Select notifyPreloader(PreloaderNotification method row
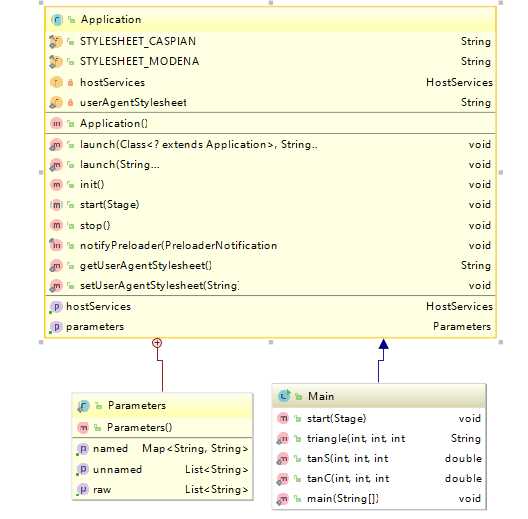Image resolution: width=528 pixels, height=519 pixels. (x=270, y=245)
